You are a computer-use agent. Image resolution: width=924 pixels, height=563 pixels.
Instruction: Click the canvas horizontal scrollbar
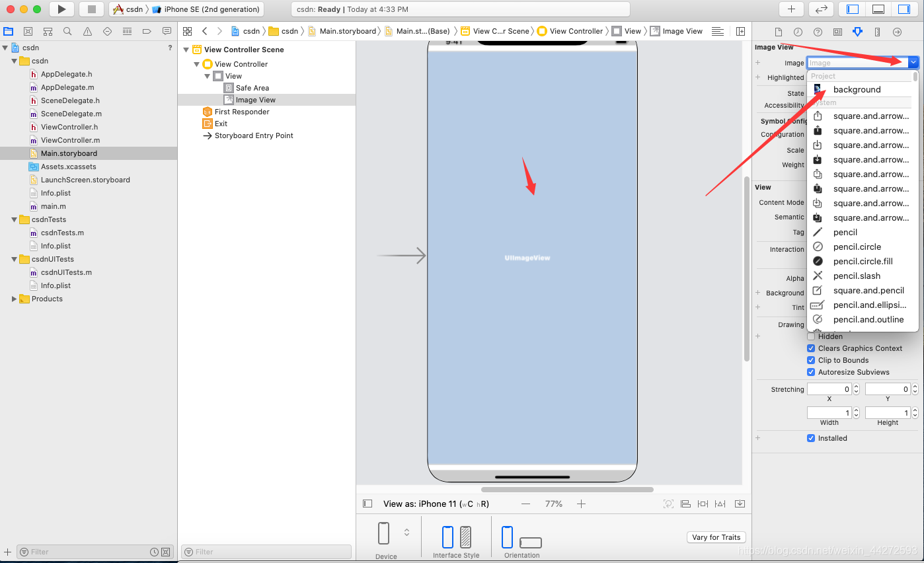566,490
